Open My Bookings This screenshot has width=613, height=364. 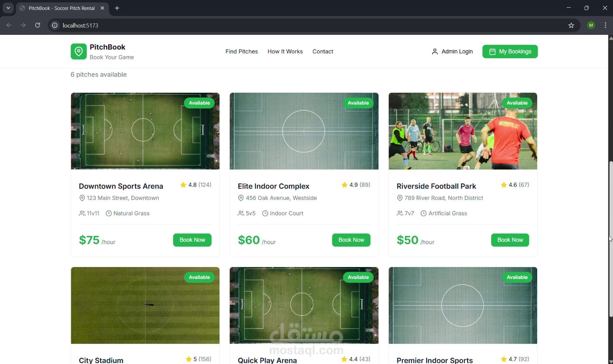tap(510, 51)
